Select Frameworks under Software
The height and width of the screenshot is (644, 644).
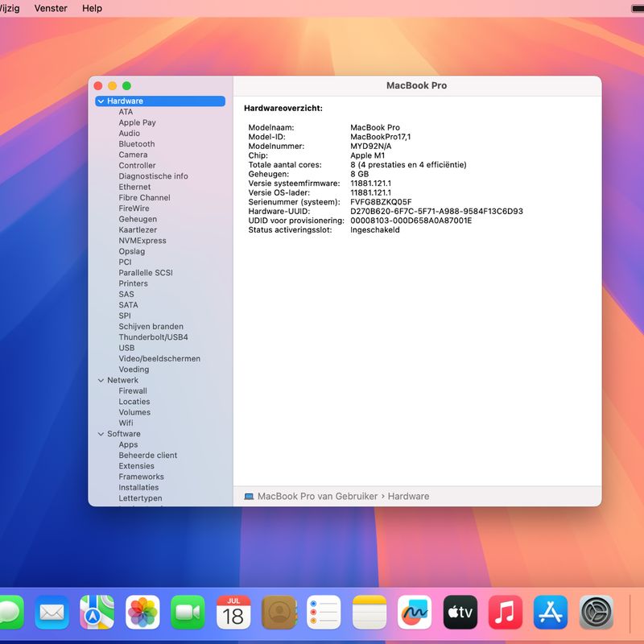pos(142,477)
